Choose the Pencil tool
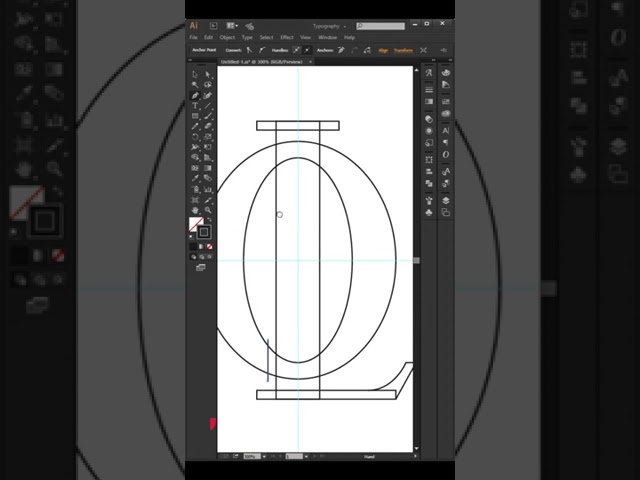The width and height of the screenshot is (640, 480). 195,127
